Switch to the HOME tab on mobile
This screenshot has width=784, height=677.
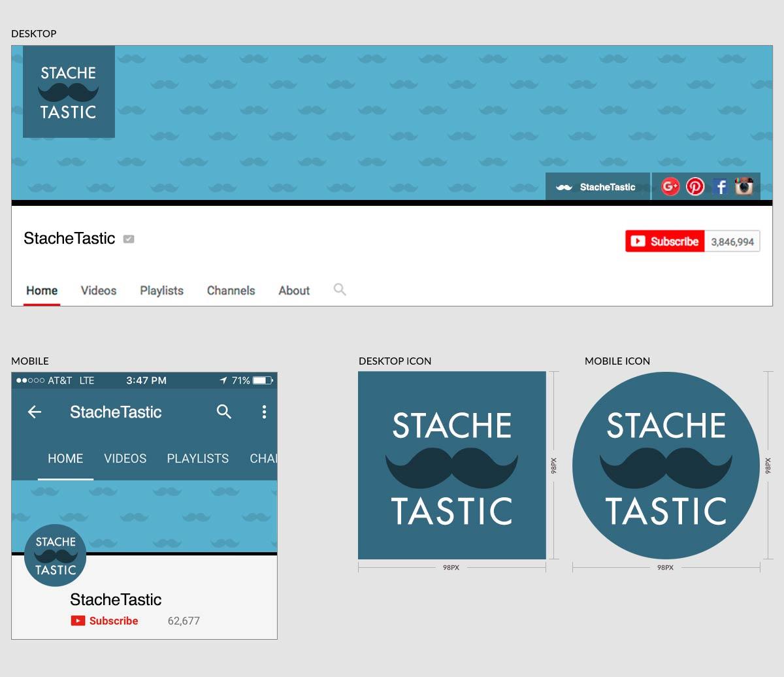[x=65, y=458]
